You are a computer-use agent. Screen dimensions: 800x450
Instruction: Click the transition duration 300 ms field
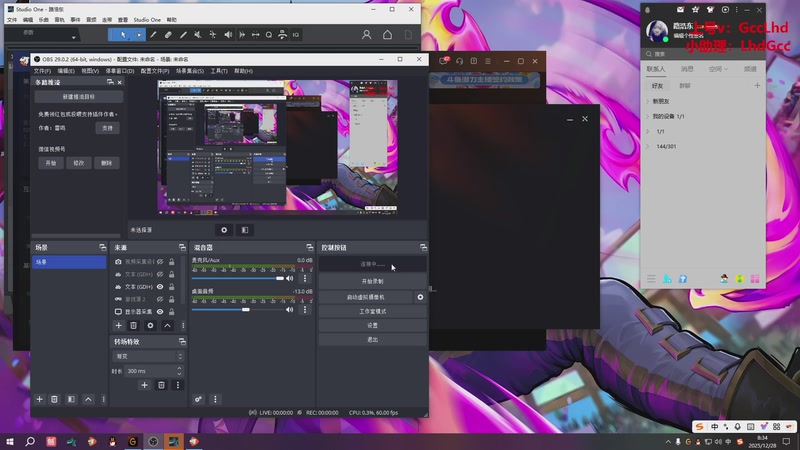click(153, 371)
